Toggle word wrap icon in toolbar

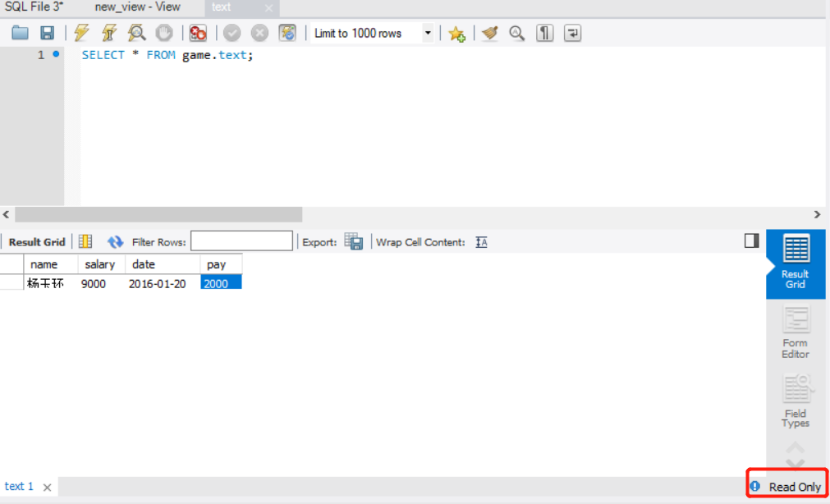coord(572,33)
